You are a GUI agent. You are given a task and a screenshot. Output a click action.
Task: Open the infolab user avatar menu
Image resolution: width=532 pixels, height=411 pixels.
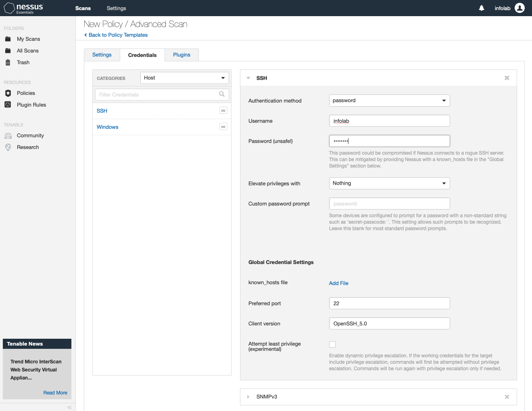520,8
